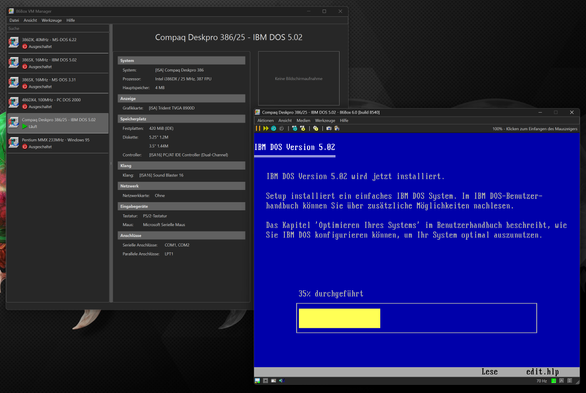Open the Hilfe menu in the emulator window
The image size is (586, 393).
[344, 120]
